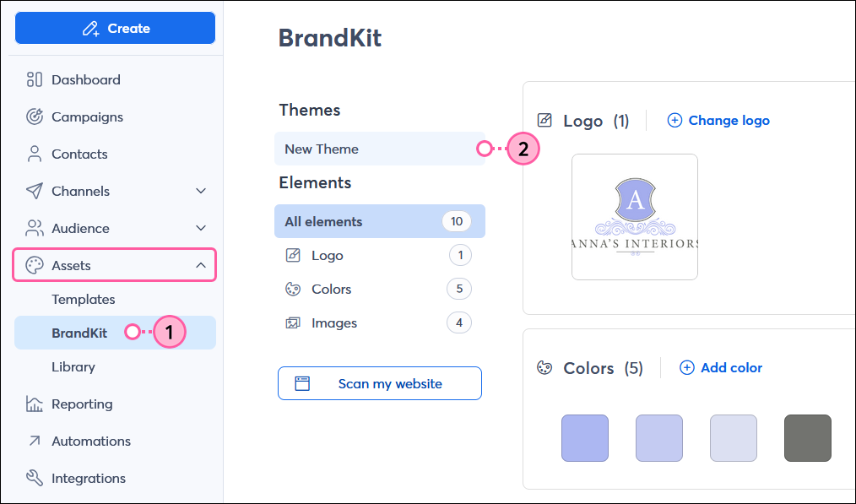
Task: Select the dark gray color swatch
Action: (807, 438)
